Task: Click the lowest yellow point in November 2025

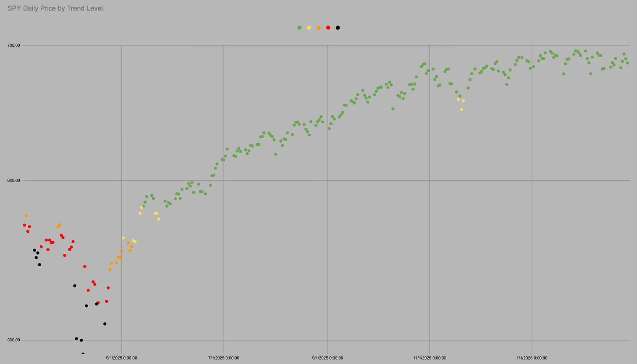Action: pos(462,109)
